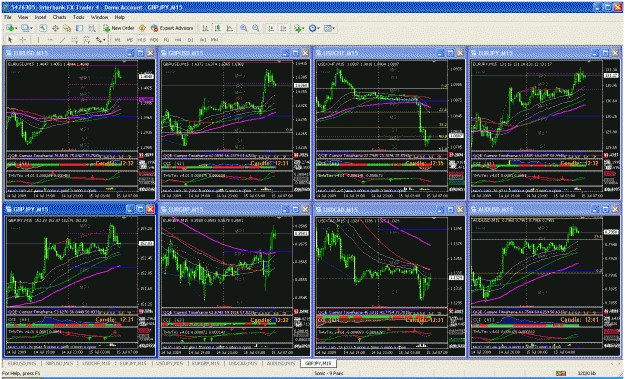Click the New Chart toolbar icon
This screenshot has height=379, width=625.
pos(10,28)
